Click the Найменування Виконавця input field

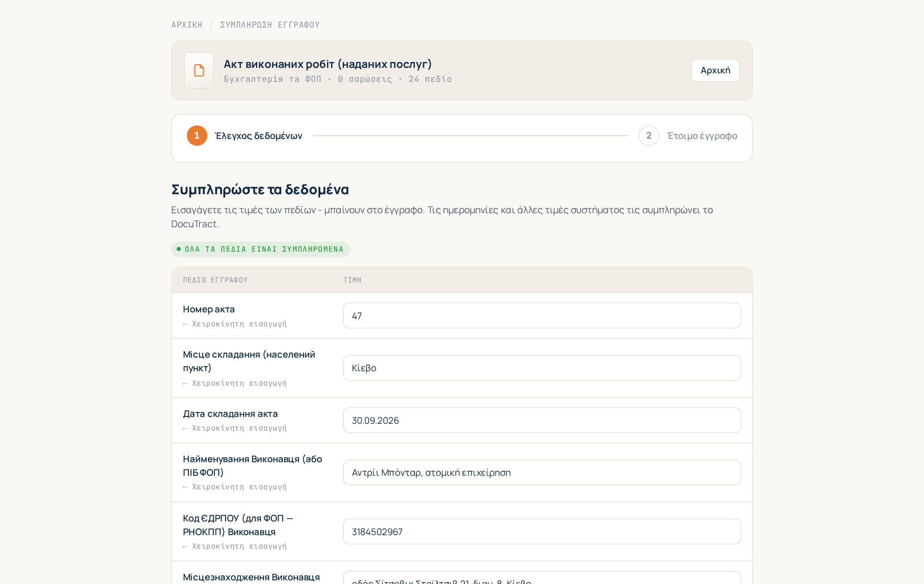click(542, 472)
